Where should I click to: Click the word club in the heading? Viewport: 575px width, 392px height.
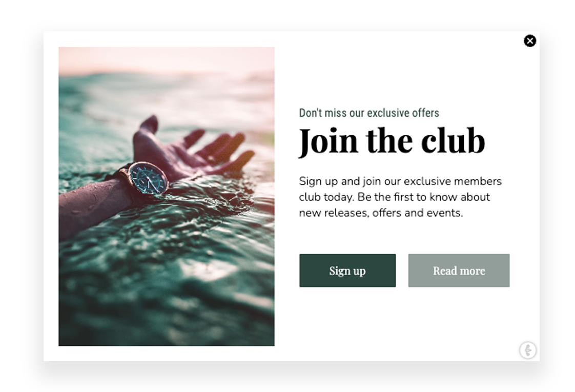(453, 140)
